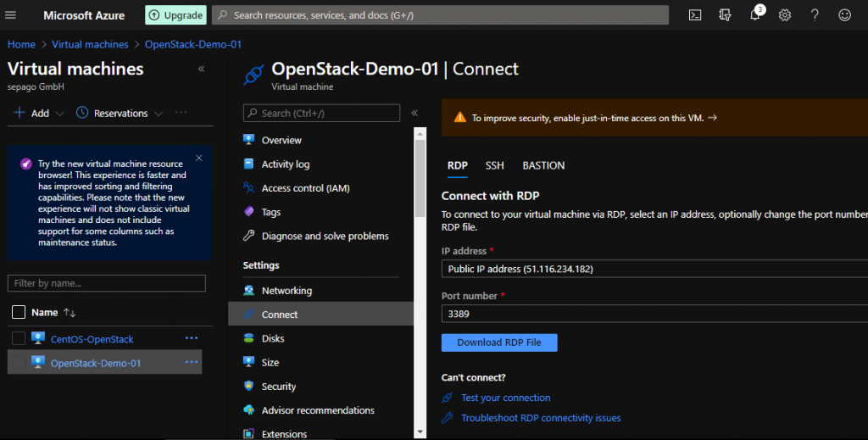Viewport: 868px width, 440px height.
Task: Open the feedback smiley icon
Action: 844,15
